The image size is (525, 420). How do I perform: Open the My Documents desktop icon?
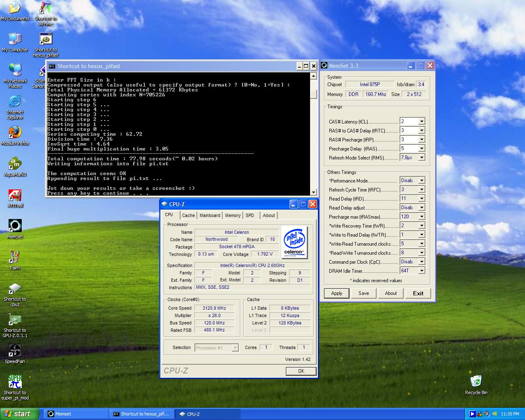15,11
